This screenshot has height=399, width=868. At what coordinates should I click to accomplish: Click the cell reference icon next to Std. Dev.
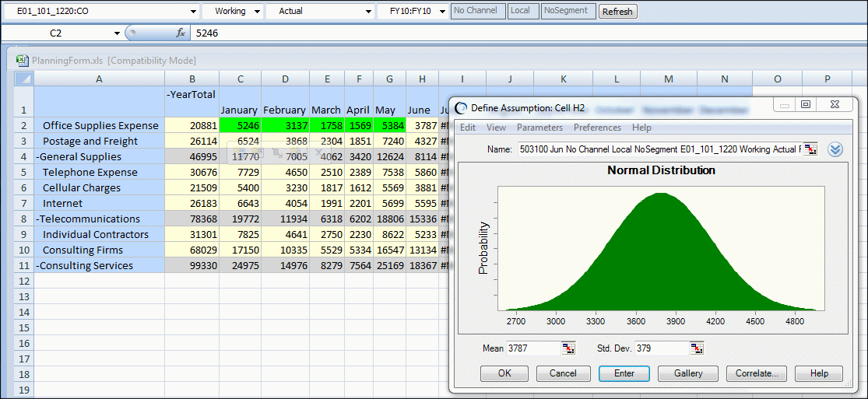[696, 348]
